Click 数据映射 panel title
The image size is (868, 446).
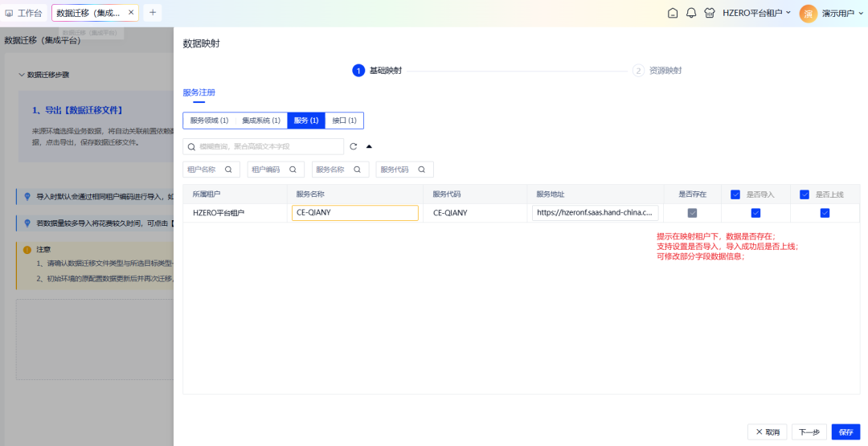(x=202, y=43)
